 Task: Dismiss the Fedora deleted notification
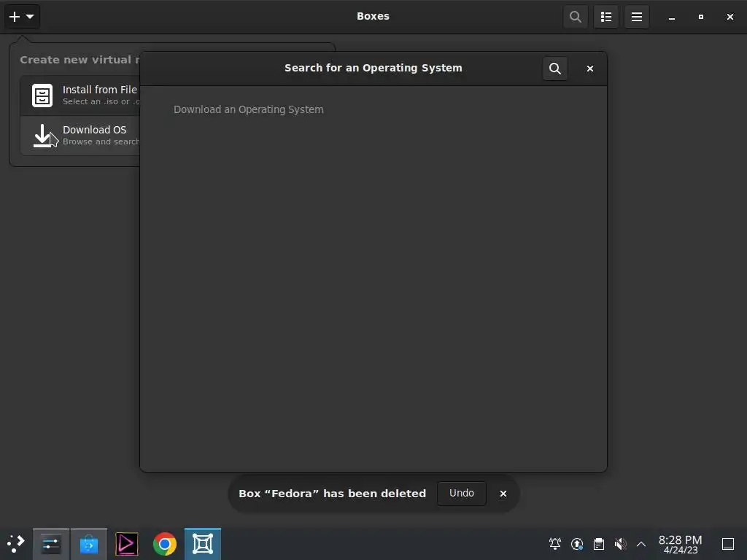pyautogui.click(x=503, y=494)
